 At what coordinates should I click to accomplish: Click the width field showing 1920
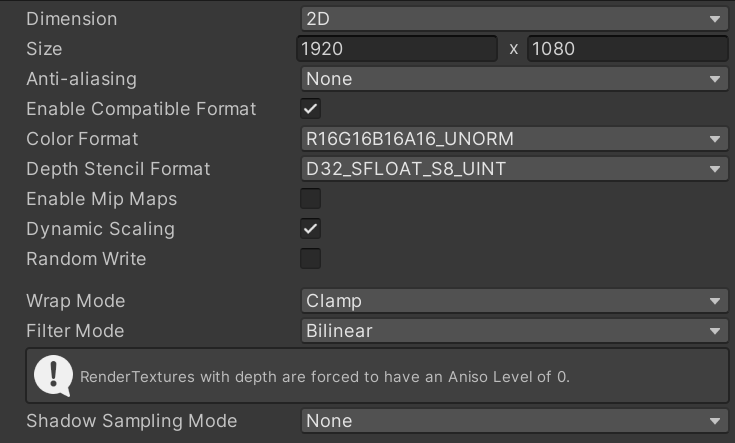tap(397, 48)
